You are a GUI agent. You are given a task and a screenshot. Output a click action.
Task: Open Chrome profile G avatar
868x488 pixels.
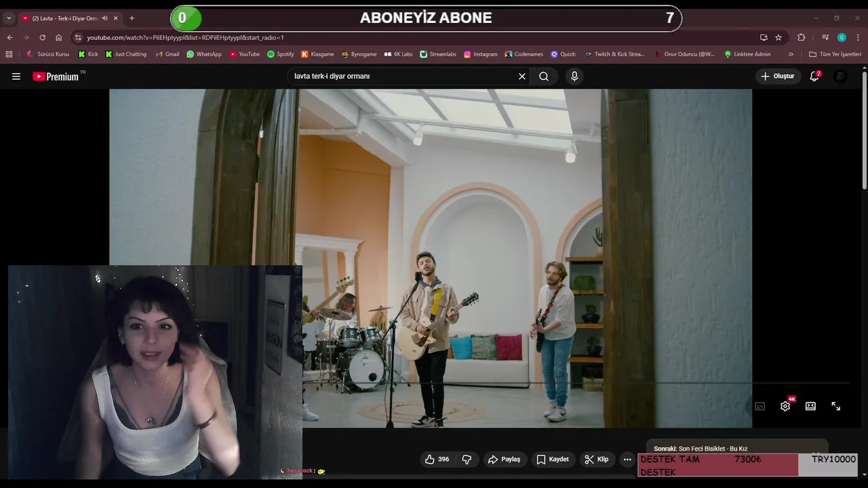842,37
